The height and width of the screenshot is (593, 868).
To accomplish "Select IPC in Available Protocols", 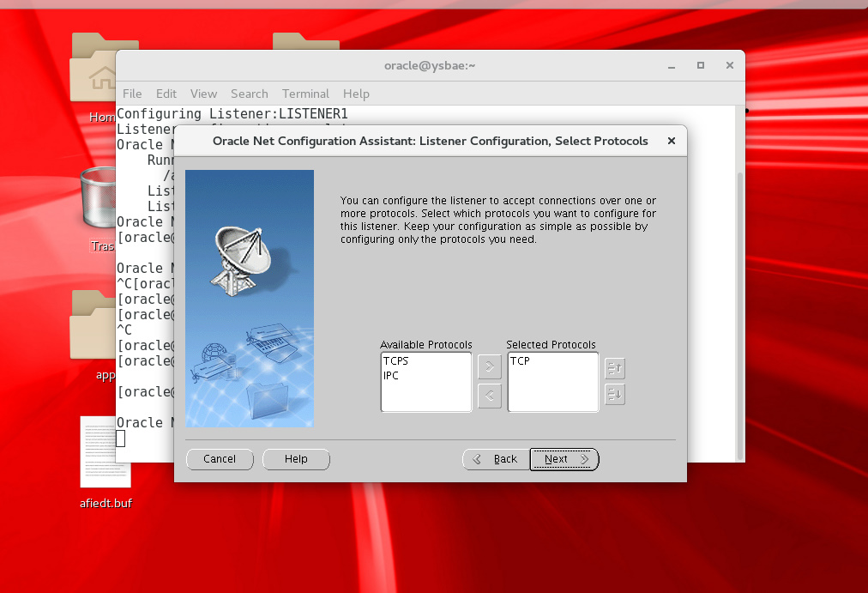I will click(391, 375).
